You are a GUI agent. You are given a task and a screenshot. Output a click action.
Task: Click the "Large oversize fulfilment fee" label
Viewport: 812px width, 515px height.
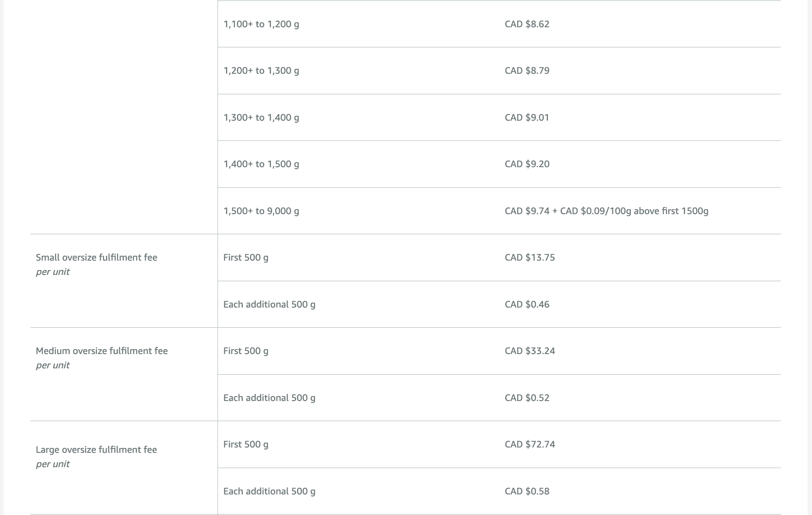(96, 450)
